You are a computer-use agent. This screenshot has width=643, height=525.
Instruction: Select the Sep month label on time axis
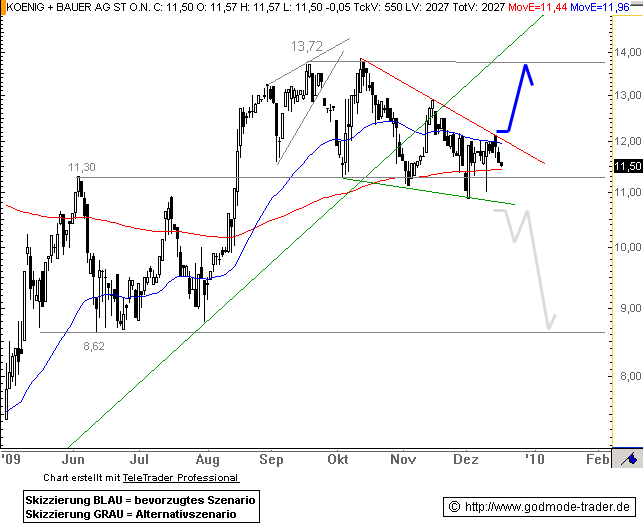point(271,459)
